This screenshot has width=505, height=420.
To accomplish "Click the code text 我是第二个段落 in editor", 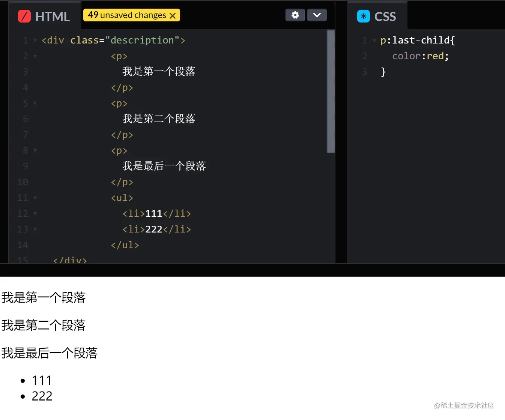I will click(x=159, y=118).
